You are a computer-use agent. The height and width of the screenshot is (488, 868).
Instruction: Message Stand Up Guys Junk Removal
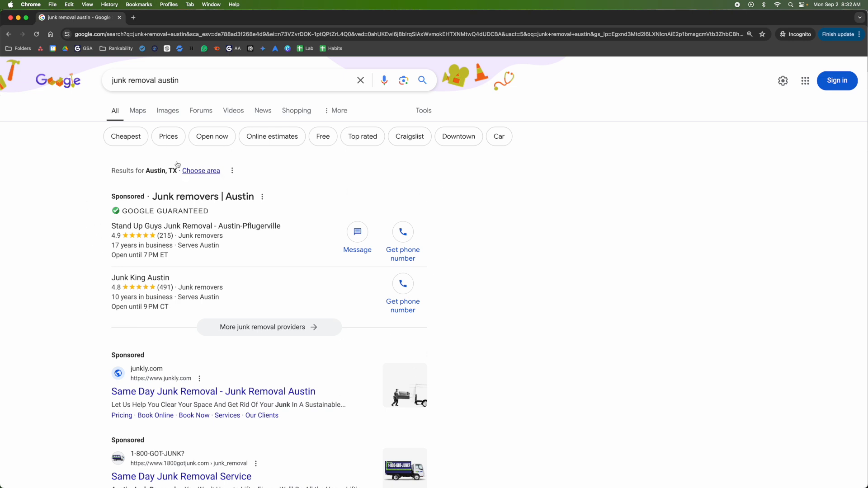pos(357,238)
